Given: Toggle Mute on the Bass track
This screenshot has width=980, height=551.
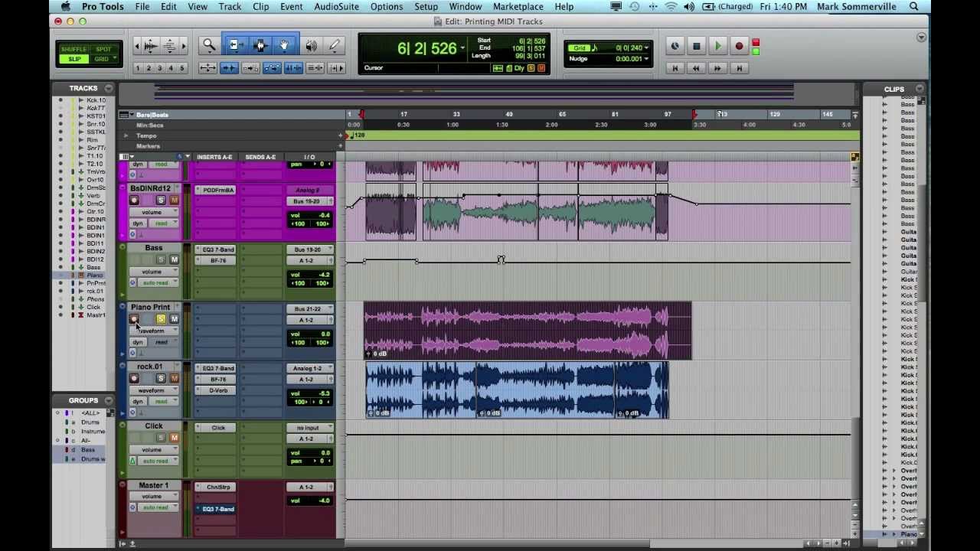Looking at the screenshot, I should tap(174, 259).
